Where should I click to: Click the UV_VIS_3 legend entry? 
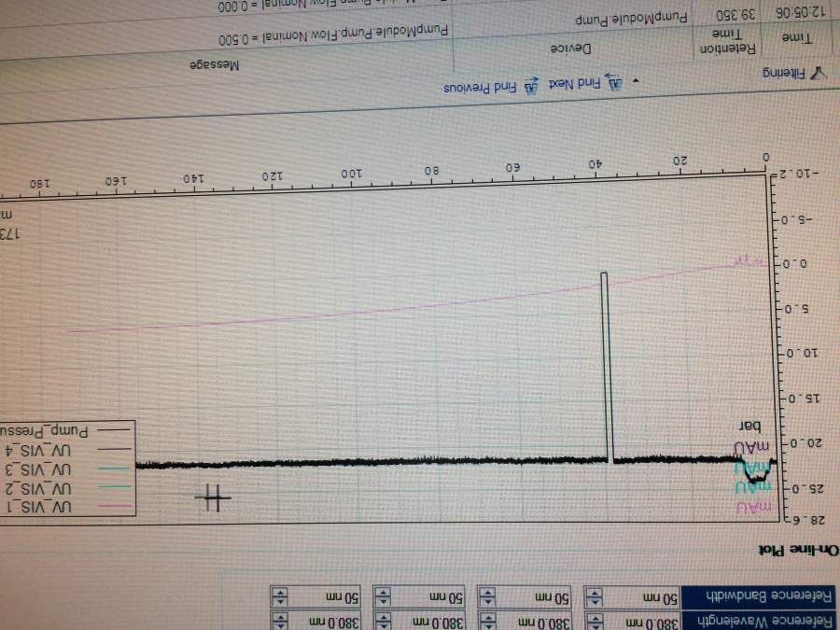[66, 469]
